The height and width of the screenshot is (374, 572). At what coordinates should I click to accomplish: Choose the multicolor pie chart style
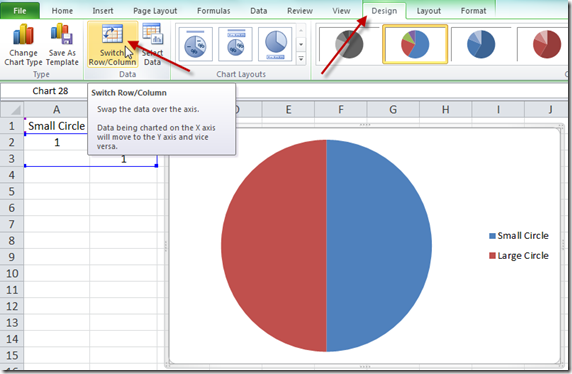coord(415,44)
